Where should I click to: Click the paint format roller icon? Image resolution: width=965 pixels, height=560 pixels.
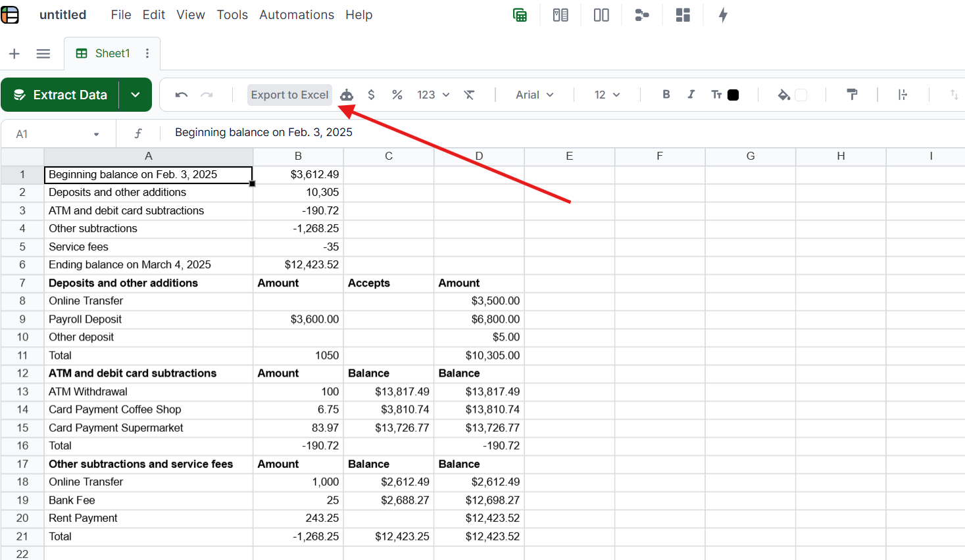pos(852,95)
